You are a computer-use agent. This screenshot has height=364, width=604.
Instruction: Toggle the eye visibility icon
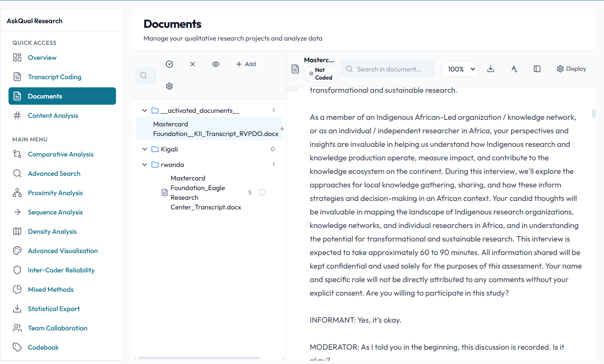[x=216, y=64]
